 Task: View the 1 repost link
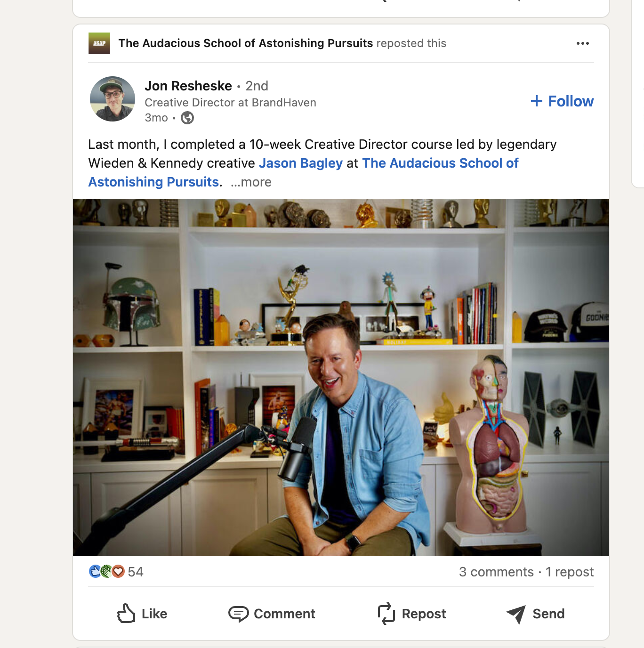click(x=570, y=572)
